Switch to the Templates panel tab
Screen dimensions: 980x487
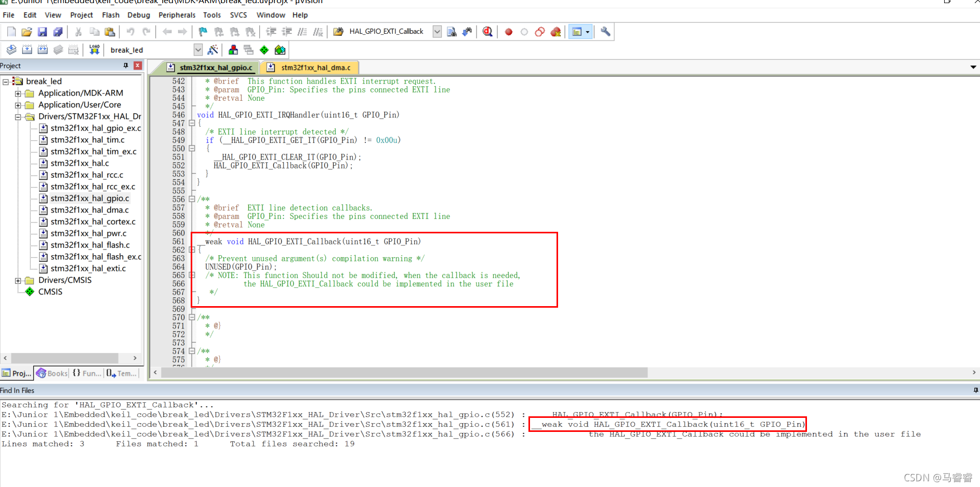[x=122, y=373]
